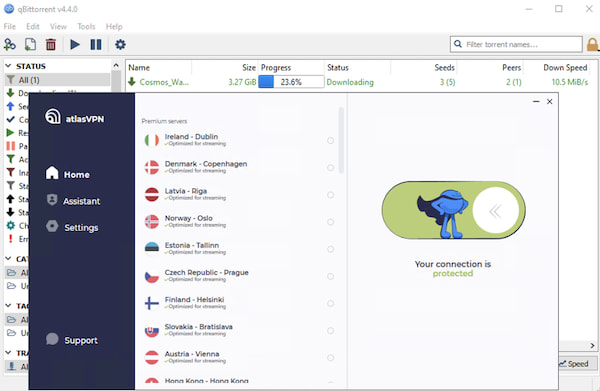Collapse the TRACKERS section chevron
The height and width of the screenshot is (391, 600).
tap(8, 352)
